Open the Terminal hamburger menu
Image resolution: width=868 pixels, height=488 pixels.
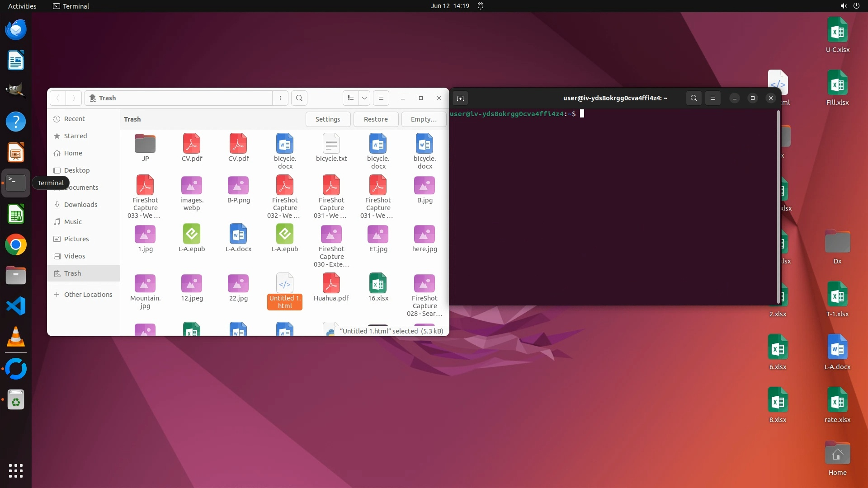tap(713, 98)
